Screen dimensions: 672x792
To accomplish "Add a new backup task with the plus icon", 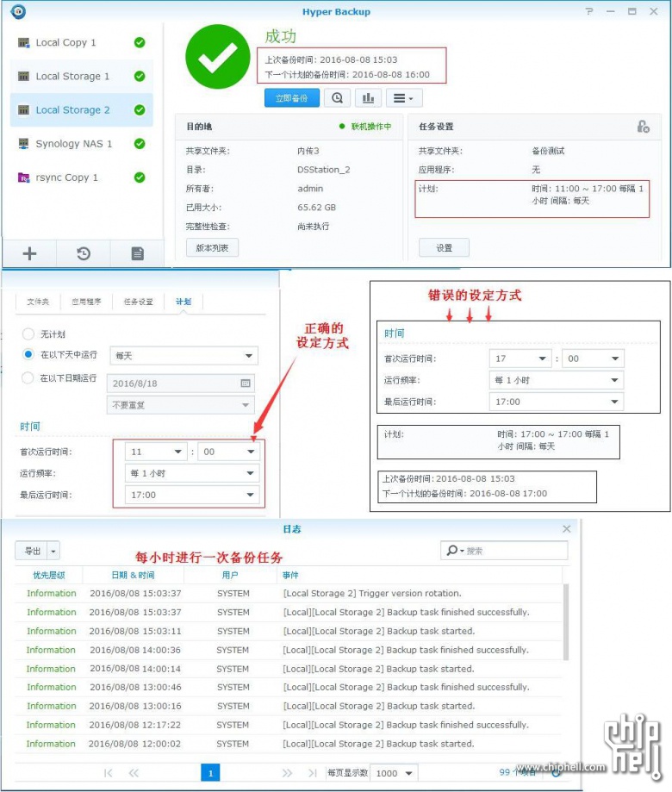I will click(29, 253).
